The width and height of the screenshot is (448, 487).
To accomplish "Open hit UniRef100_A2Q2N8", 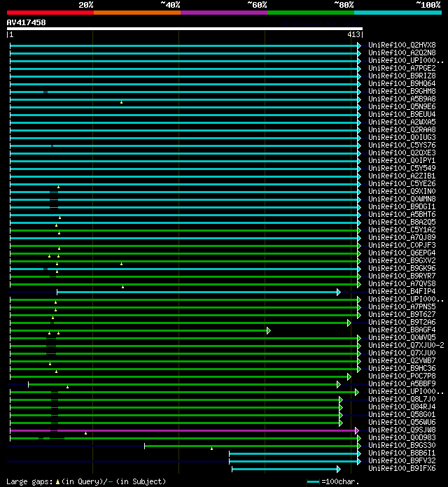I will pos(402,52).
